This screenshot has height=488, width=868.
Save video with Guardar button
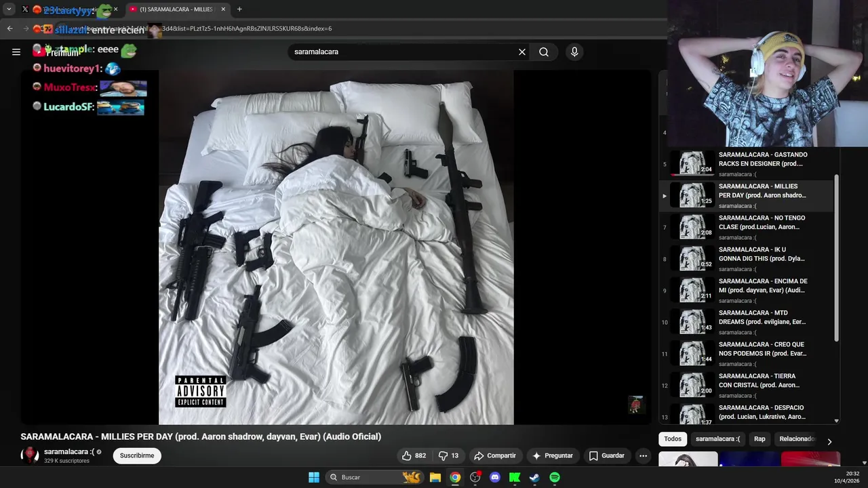coord(607,455)
